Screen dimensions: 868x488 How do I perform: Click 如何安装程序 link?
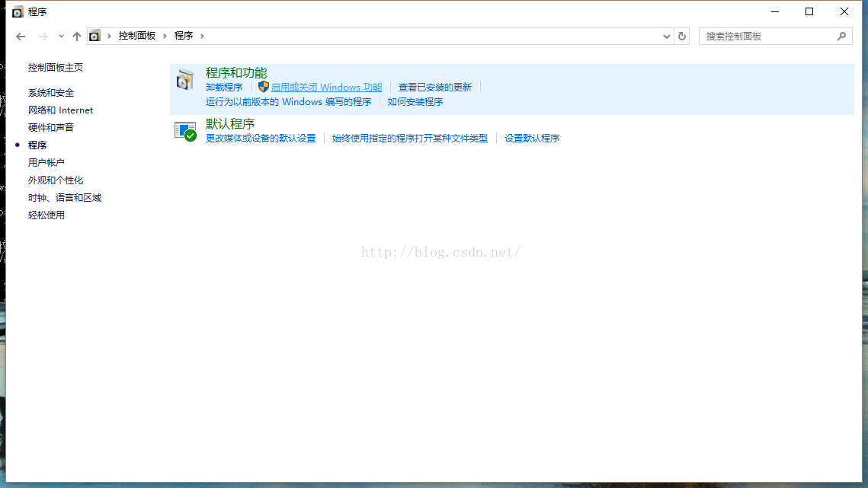[415, 102]
